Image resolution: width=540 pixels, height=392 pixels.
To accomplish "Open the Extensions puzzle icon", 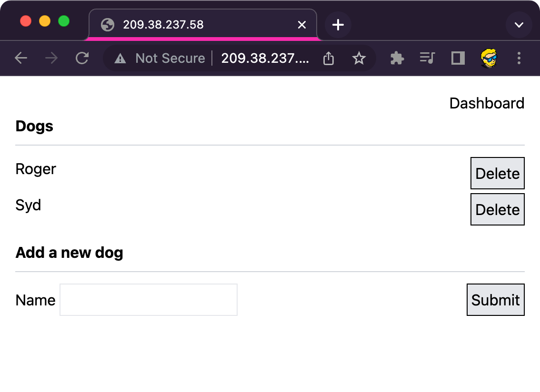I will coord(397,58).
